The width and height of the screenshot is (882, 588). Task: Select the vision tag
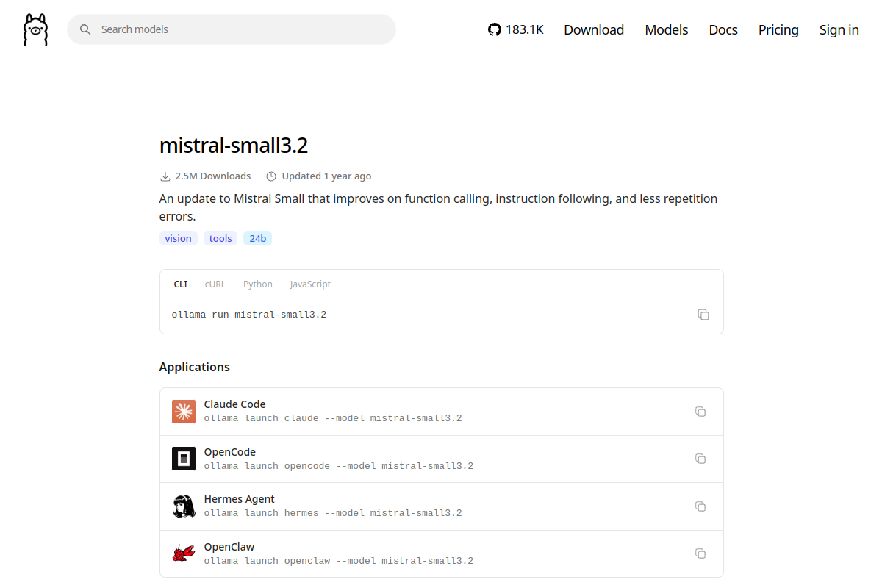click(x=179, y=238)
